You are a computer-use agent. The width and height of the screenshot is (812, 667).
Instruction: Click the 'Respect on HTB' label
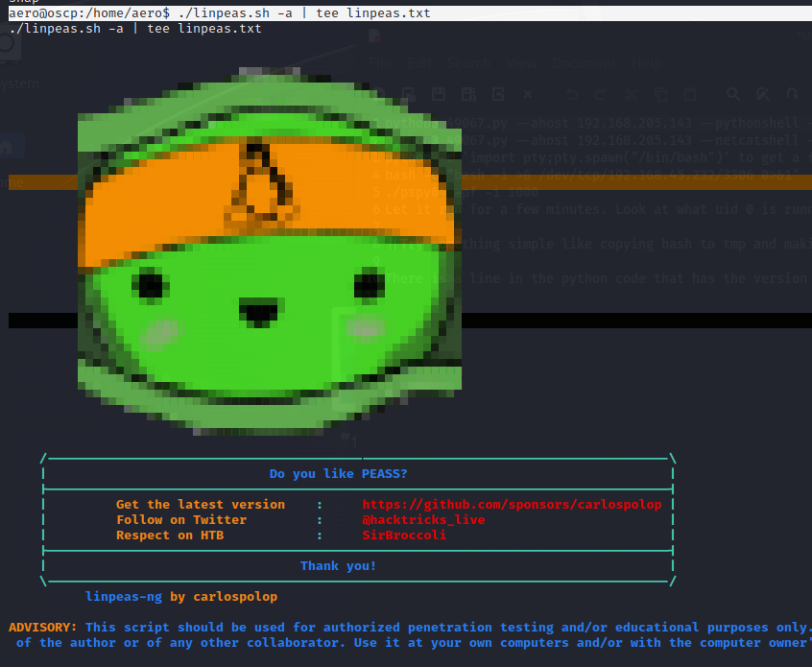170,535
